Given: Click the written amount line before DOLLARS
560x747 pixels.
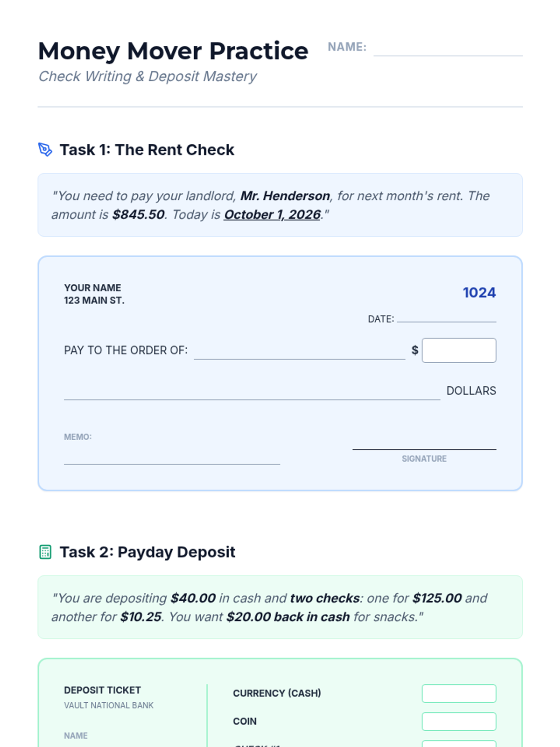Looking at the screenshot, I should pos(252,393).
